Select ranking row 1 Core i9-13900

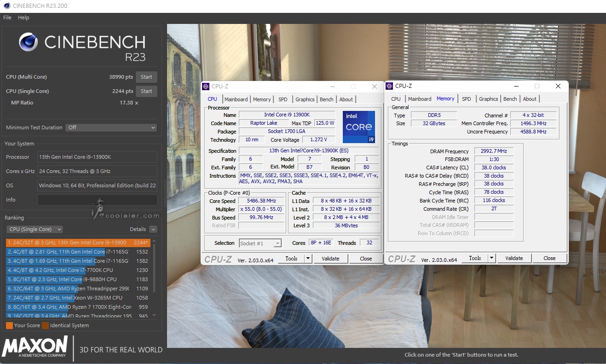pos(78,243)
